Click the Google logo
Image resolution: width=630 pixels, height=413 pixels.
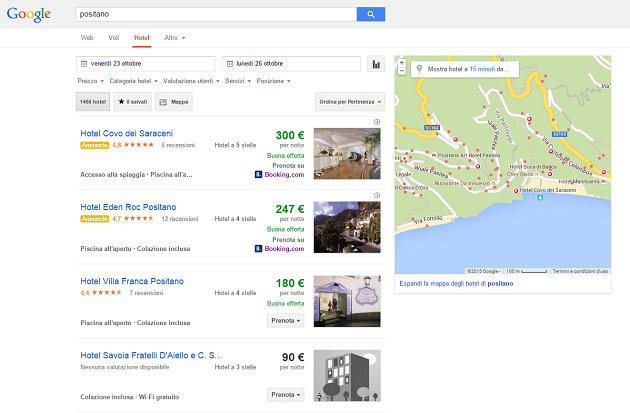tap(29, 14)
